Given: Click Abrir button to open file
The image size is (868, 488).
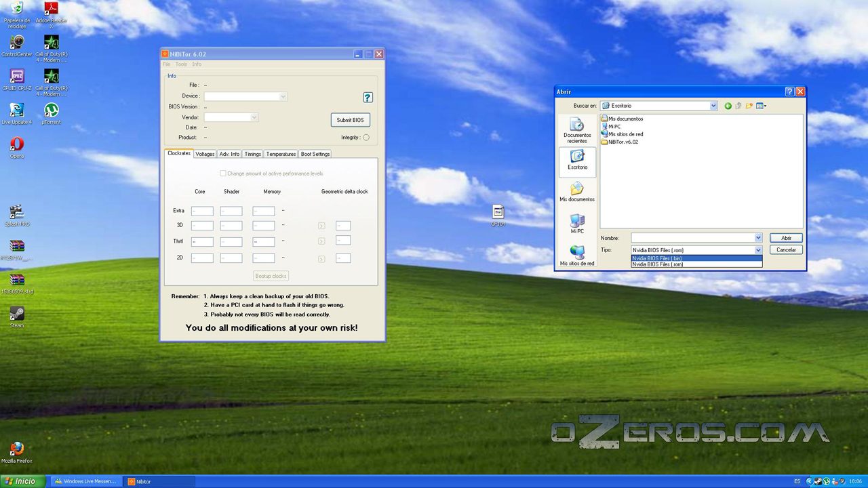Looking at the screenshot, I should pos(786,238).
